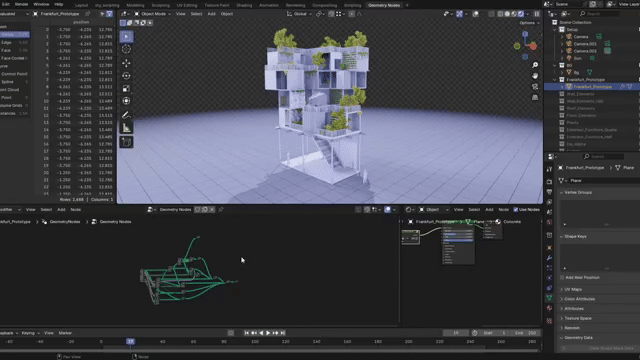Screen dimensions: 640x360
Task: Expand the Camera.001 outliner item
Action: coord(562,44)
